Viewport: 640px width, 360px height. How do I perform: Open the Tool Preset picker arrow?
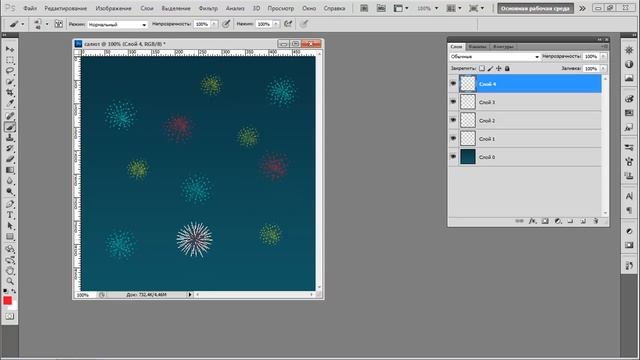tap(22, 24)
